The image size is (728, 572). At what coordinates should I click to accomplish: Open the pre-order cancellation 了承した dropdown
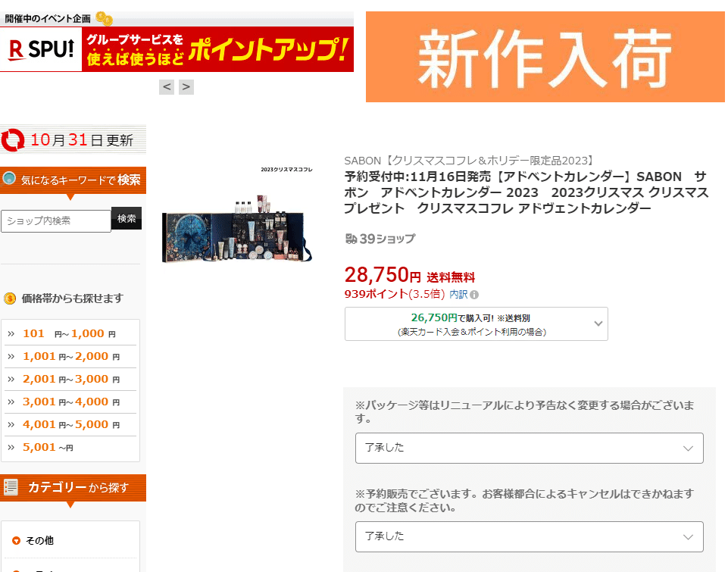click(530, 536)
